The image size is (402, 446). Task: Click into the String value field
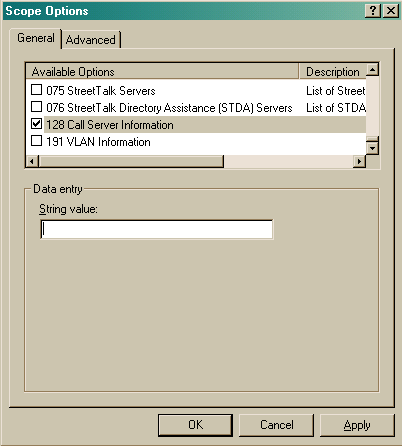click(x=157, y=229)
